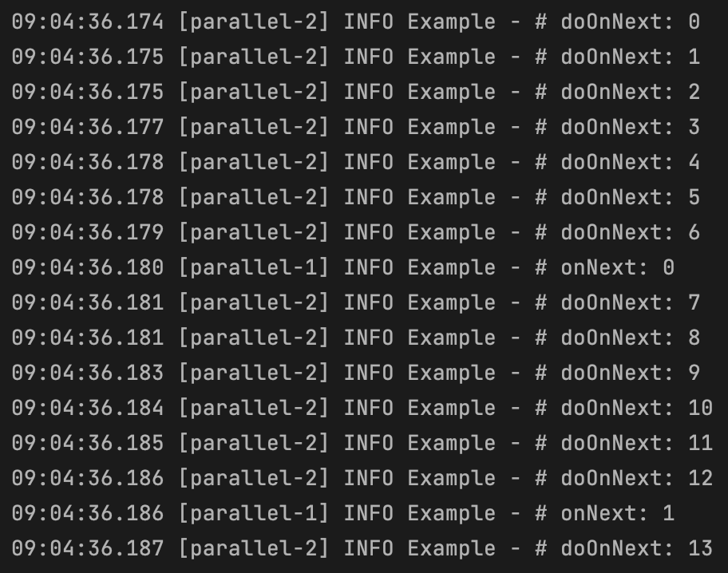Click timestamp 09:04:36.179

(87, 233)
